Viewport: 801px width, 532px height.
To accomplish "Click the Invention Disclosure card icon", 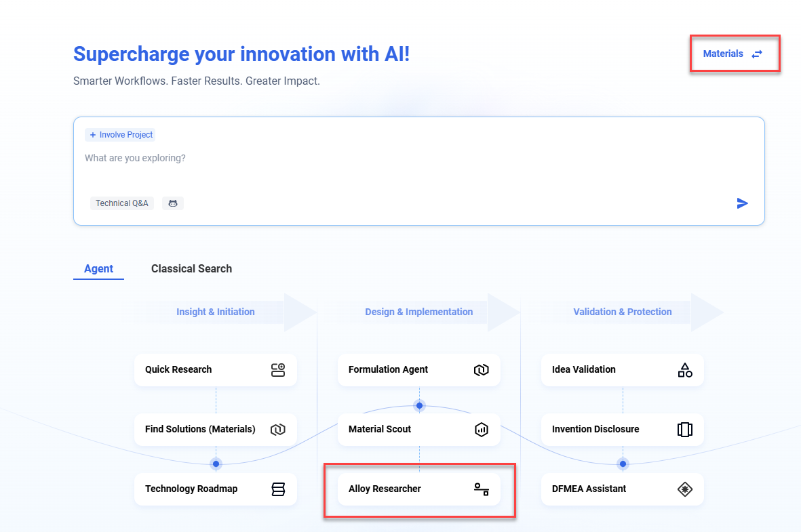I will [x=685, y=430].
